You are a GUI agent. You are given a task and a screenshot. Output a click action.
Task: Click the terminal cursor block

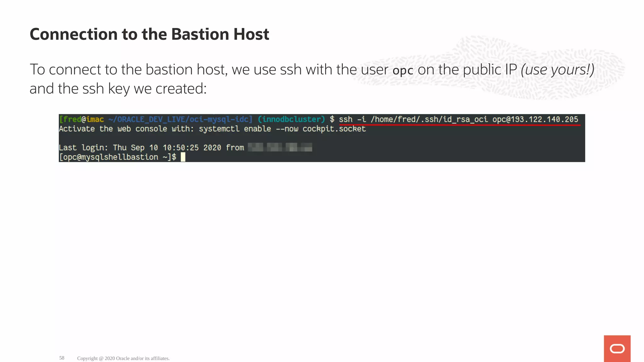click(x=183, y=157)
